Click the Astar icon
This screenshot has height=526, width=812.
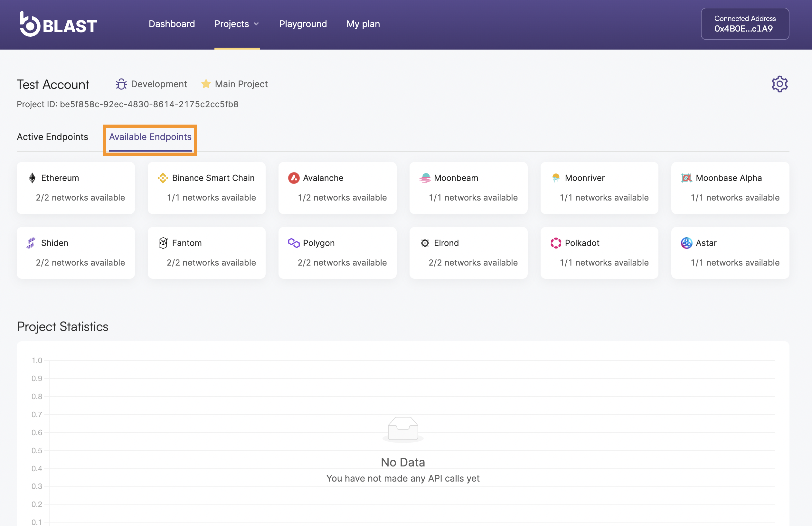point(686,243)
